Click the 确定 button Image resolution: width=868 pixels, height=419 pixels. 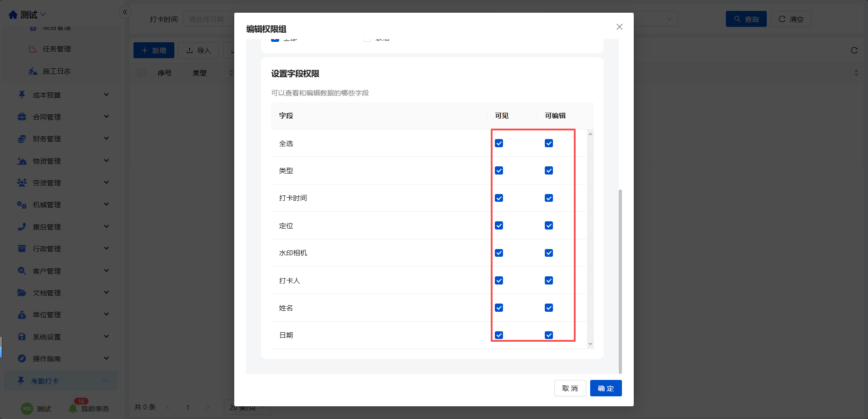pyautogui.click(x=606, y=389)
